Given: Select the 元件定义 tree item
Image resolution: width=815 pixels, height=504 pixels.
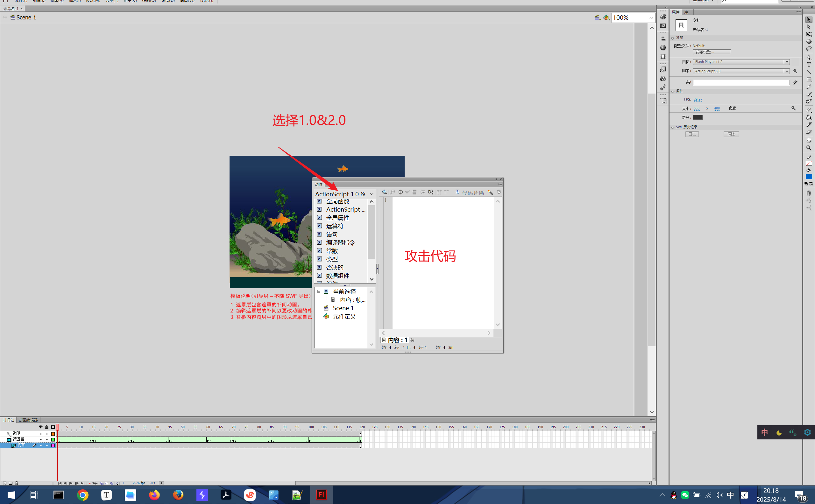Looking at the screenshot, I should pos(344,316).
